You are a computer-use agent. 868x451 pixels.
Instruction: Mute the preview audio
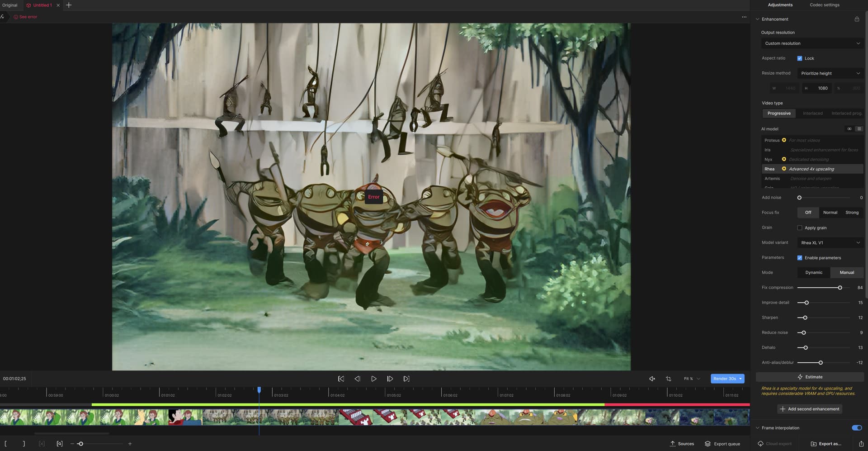652,379
